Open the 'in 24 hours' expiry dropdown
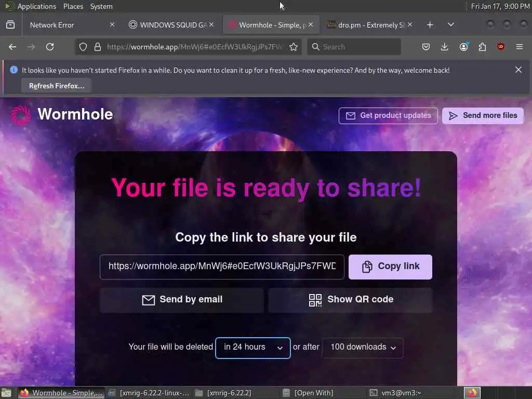This screenshot has height=399, width=532. (x=253, y=348)
